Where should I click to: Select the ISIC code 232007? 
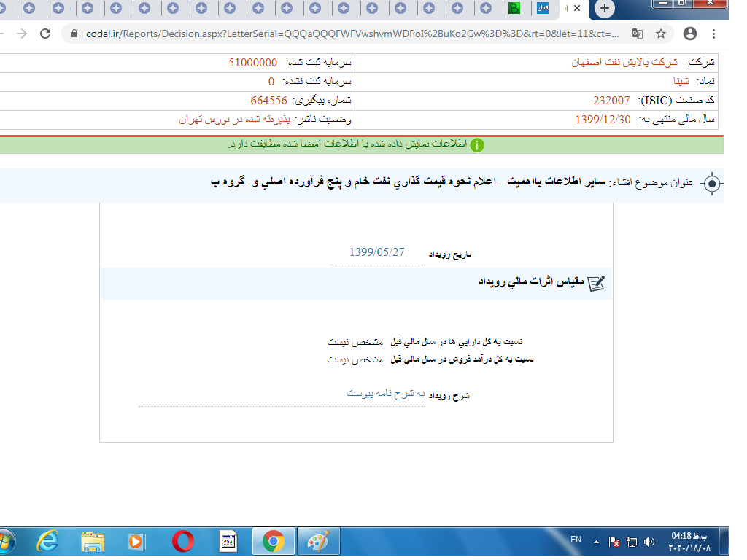[611, 101]
